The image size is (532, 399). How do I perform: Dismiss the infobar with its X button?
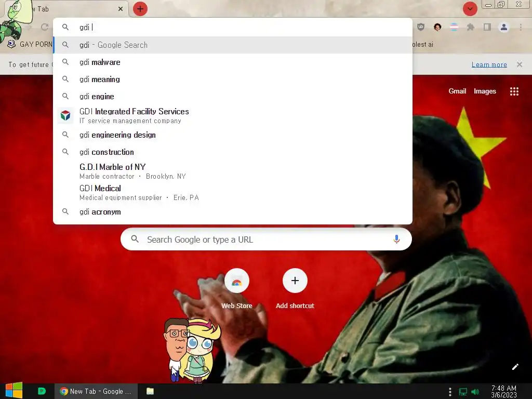[x=519, y=64]
